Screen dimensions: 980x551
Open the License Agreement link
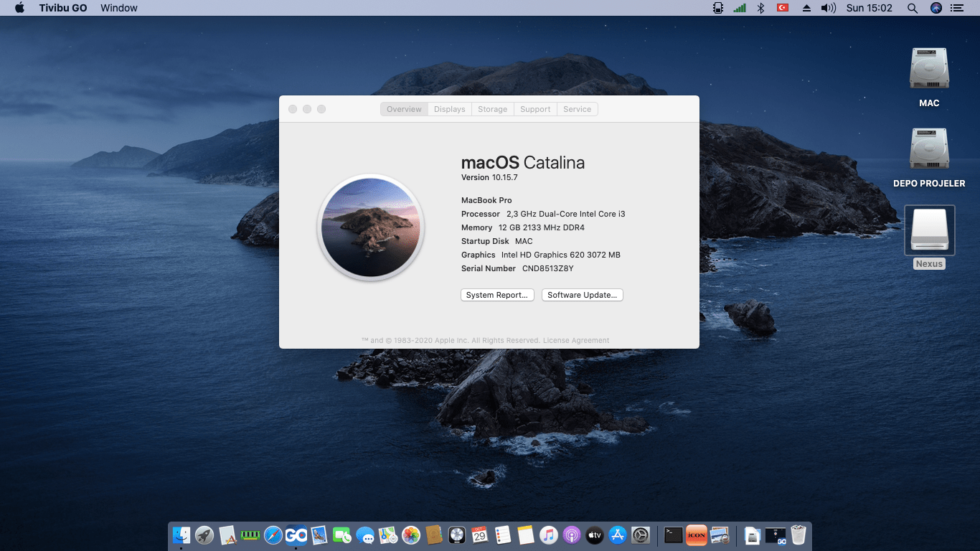(576, 341)
